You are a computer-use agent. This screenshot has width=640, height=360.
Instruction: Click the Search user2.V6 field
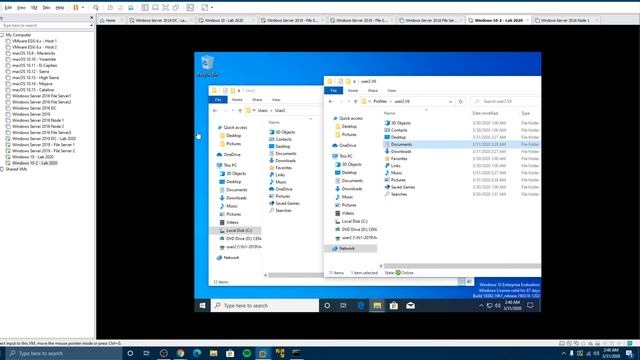pyautogui.click(x=505, y=101)
